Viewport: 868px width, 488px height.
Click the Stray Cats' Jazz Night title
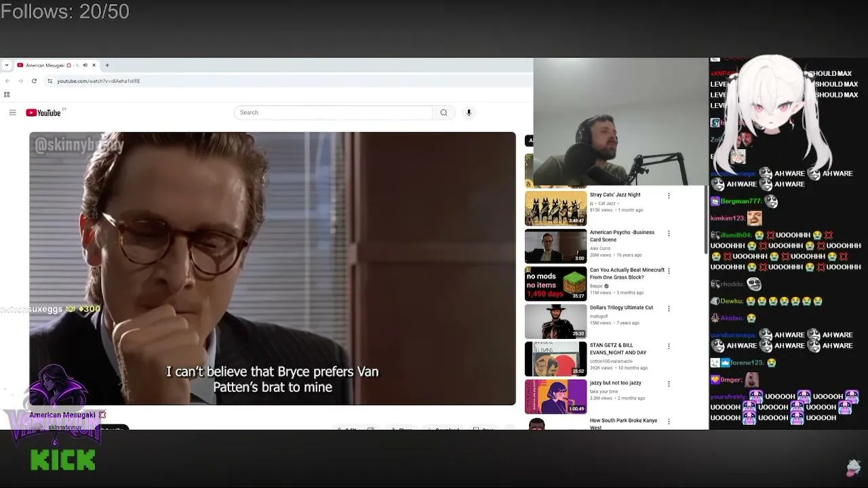click(615, 195)
